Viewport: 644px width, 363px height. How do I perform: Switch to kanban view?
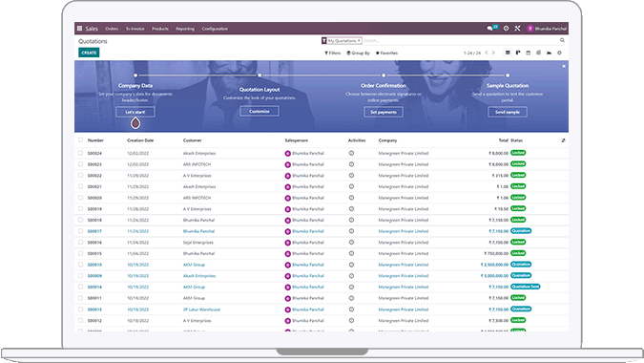518,53
